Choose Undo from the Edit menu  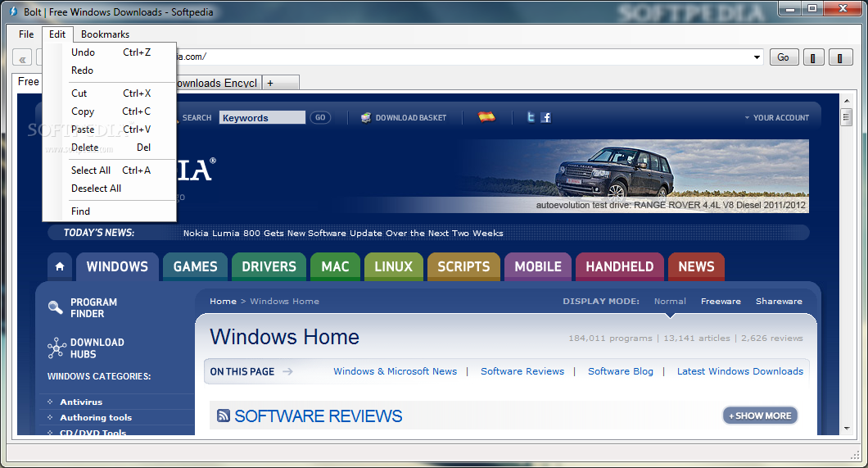tap(110, 52)
